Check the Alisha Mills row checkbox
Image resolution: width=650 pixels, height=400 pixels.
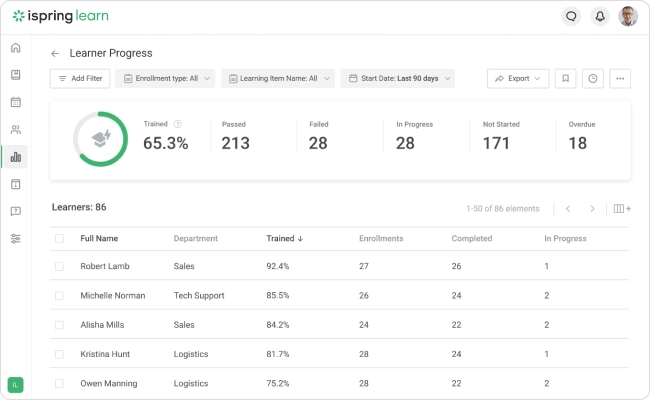point(59,325)
